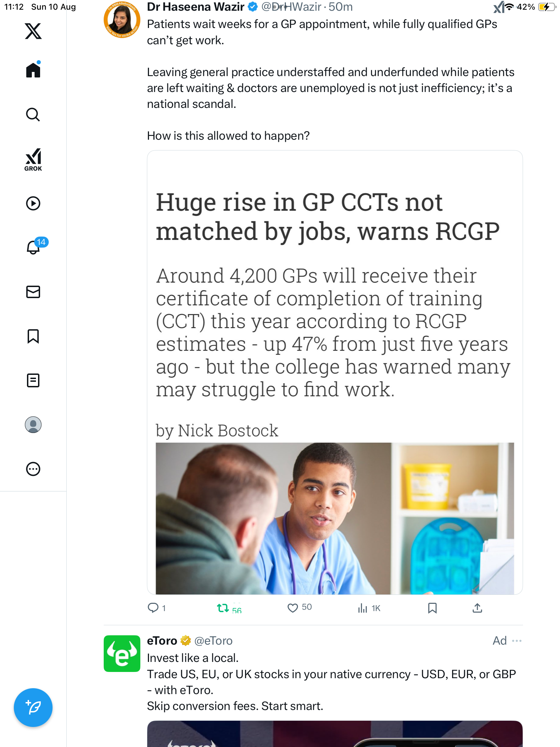560x747 pixels.
Task: Expand the More options circle menu
Action: [33, 469]
